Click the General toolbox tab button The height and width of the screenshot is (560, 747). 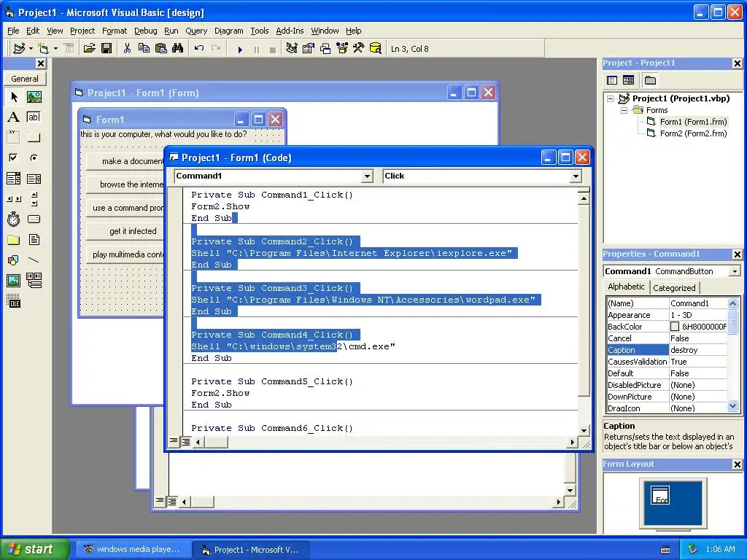pos(25,79)
